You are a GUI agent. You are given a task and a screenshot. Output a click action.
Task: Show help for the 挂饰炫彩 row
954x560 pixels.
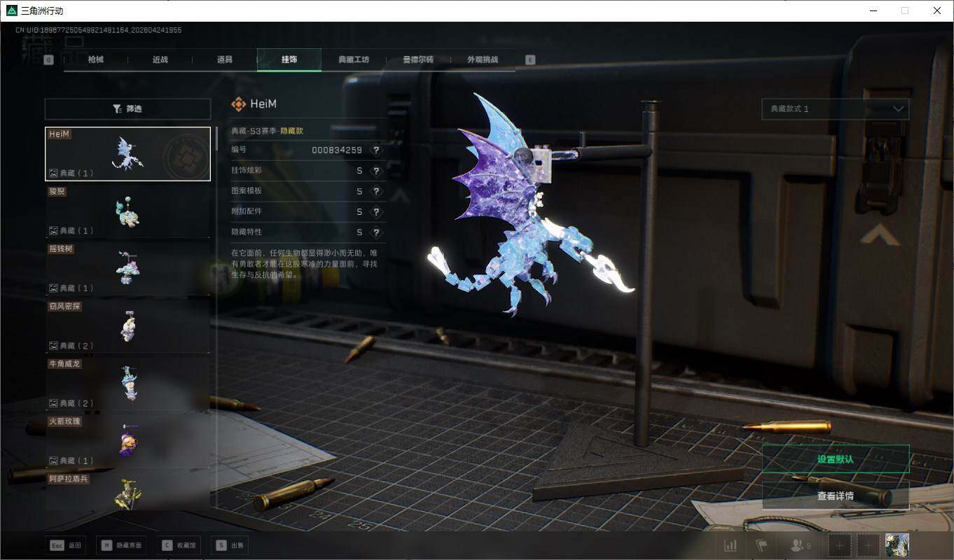point(377,171)
